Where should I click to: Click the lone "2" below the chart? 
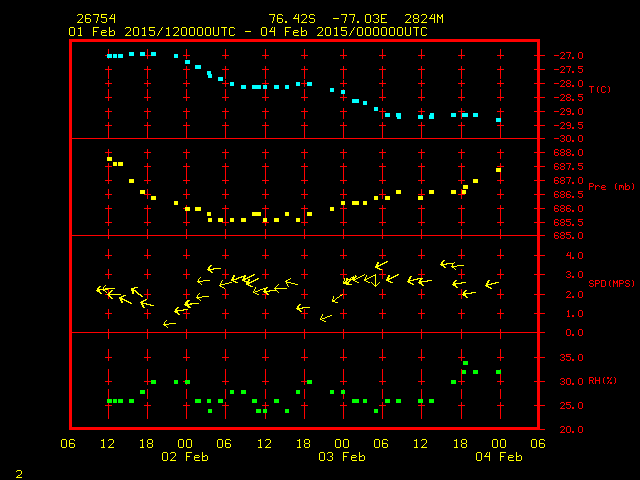pos(19,474)
